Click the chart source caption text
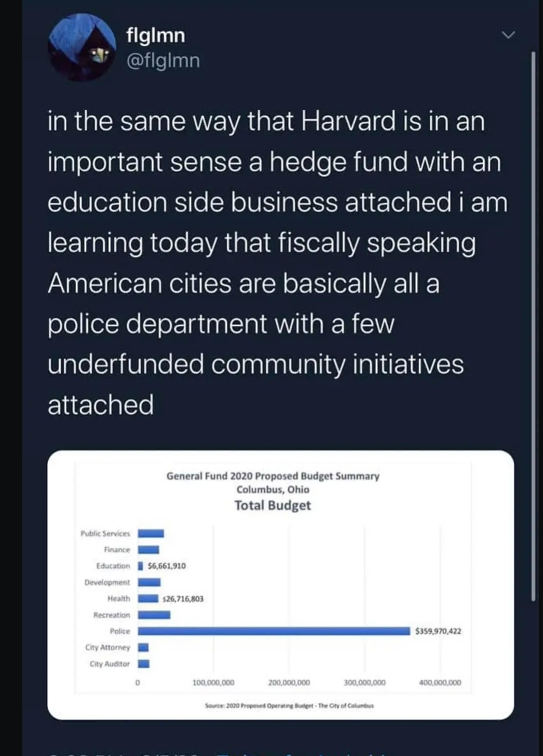 [x=289, y=706]
